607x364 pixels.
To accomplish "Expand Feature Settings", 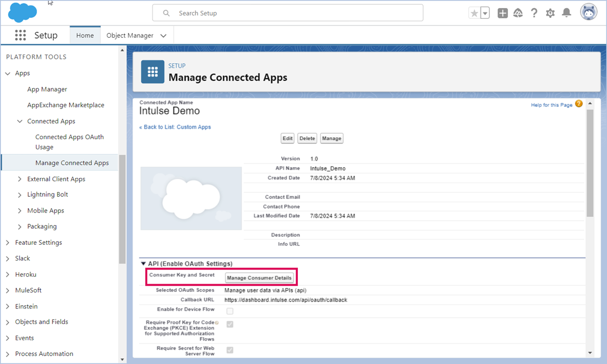I will point(8,243).
